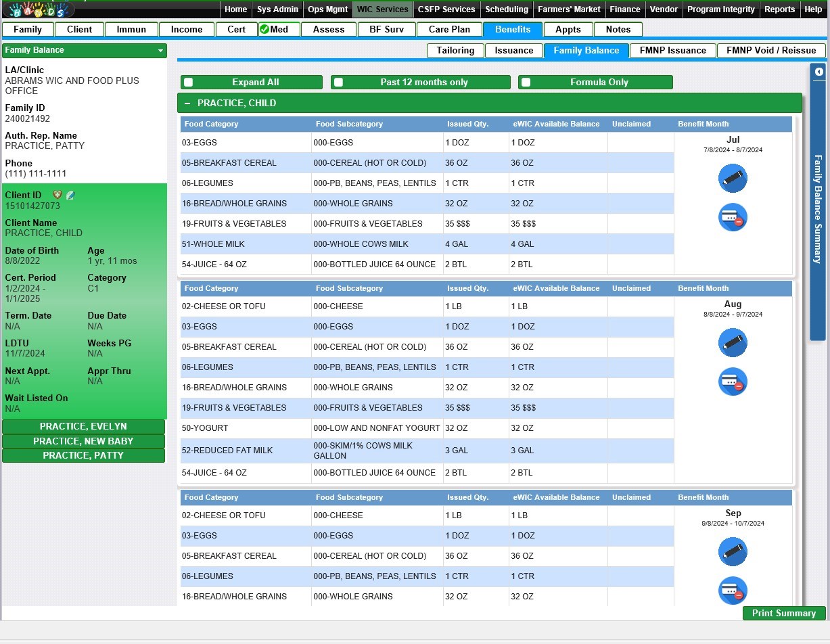
Task: Click the pencil edit icon for Sep benefits
Action: pyautogui.click(x=733, y=552)
